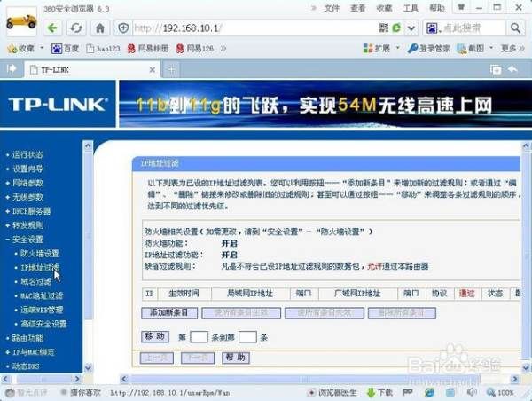Image resolution: width=532 pixels, height=401 pixels.
Task: Expand 路由功能 menu section
Action: pos(27,338)
